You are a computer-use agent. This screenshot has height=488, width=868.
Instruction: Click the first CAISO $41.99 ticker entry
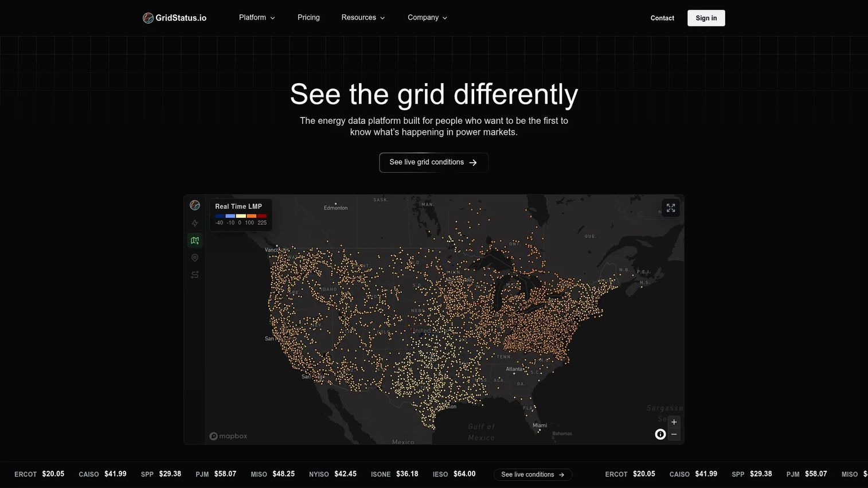click(x=103, y=474)
